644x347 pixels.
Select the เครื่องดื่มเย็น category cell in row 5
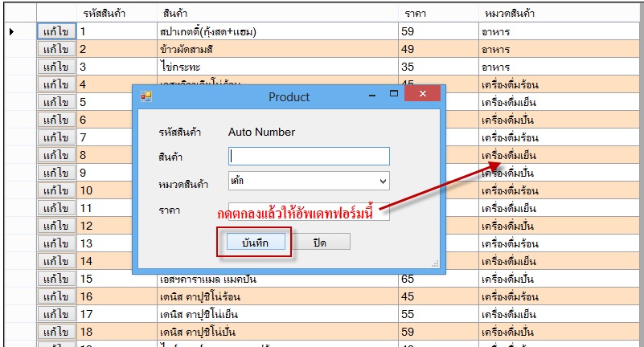coord(559,102)
